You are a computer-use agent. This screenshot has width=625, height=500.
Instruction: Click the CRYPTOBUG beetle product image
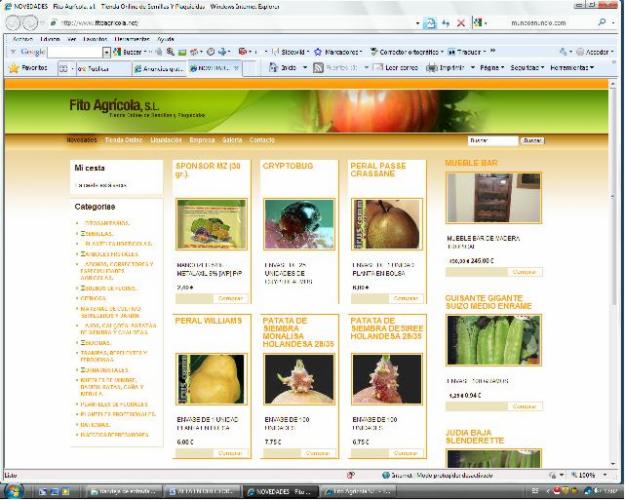click(x=299, y=224)
